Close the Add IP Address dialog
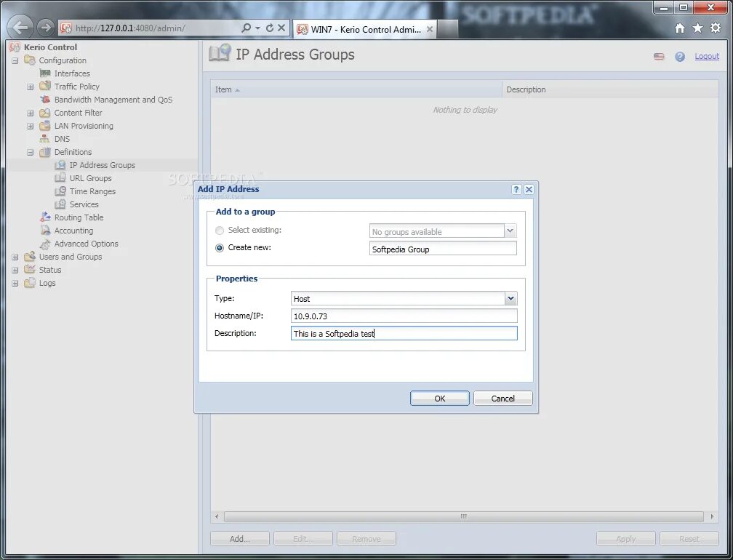733x560 pixels. [x=529, y=189]
